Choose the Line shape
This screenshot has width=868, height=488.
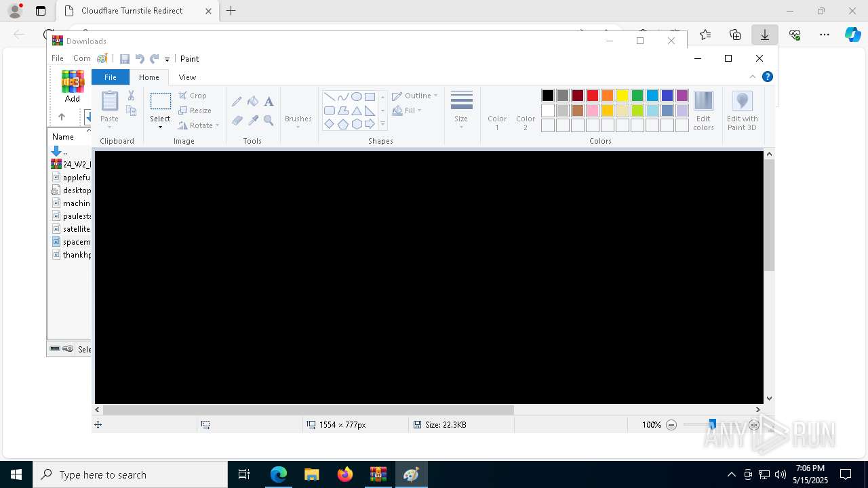330,97
